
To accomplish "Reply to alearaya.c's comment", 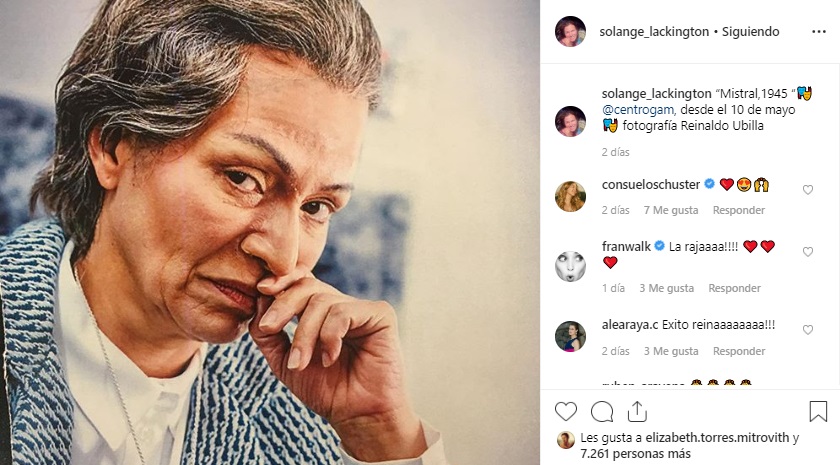I will [738, 351].
